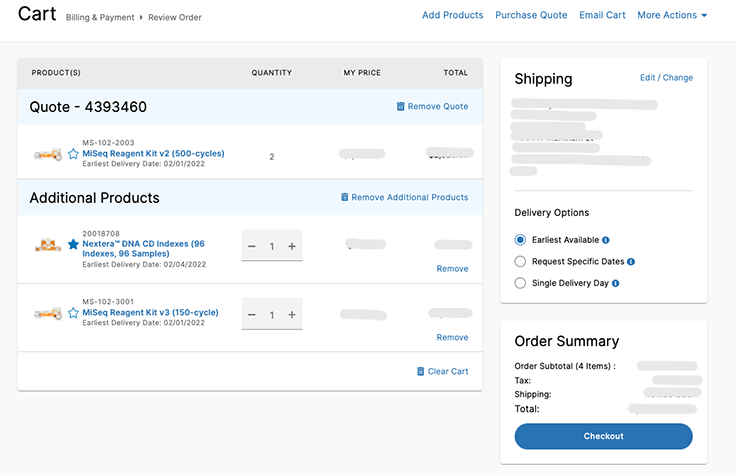Click the info icon next to Earliest Available
The height and width of the screenshot is (475, 736).
click(x=606, y=240)
